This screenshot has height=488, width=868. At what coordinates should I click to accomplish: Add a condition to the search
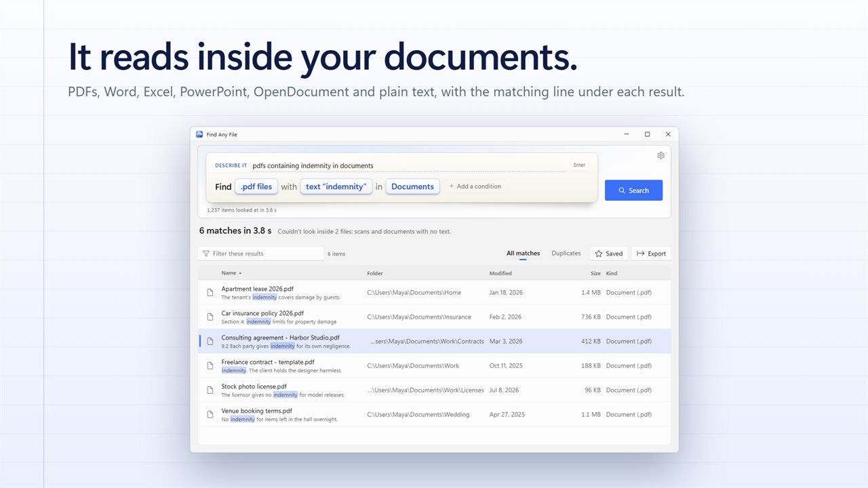(475, 186)
